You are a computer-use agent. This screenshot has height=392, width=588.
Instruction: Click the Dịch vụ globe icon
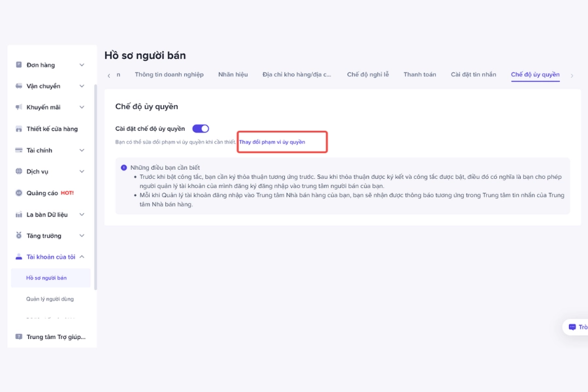pyautogui.click(x=19, y=171)
